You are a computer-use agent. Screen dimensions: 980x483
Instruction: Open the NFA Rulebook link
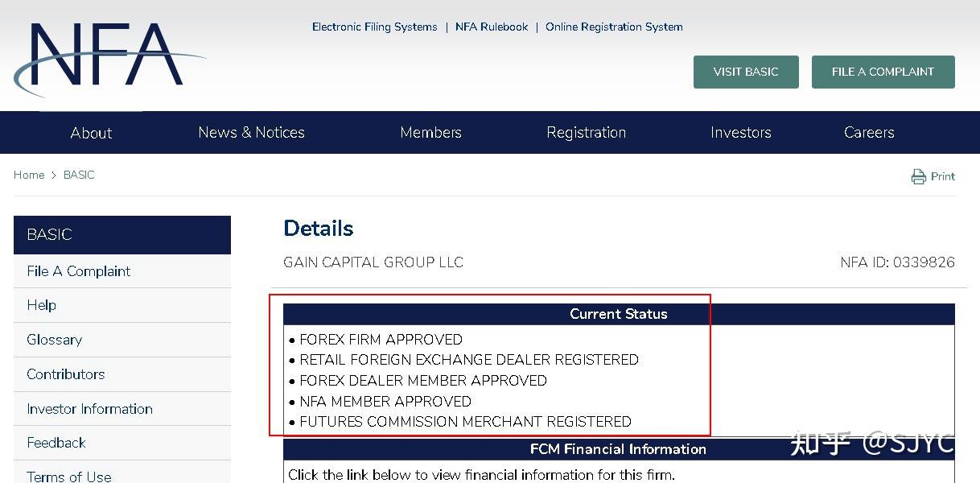click(492, 27)
